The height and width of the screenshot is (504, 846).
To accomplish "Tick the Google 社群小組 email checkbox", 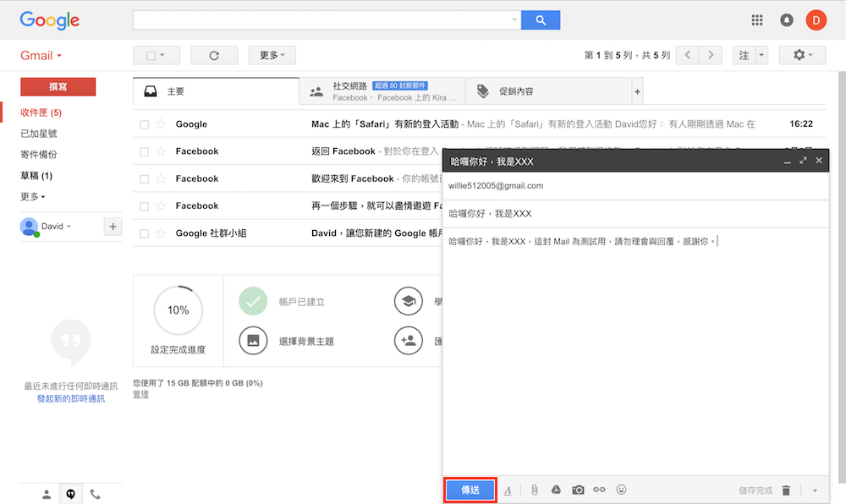I will pos(144,233).
